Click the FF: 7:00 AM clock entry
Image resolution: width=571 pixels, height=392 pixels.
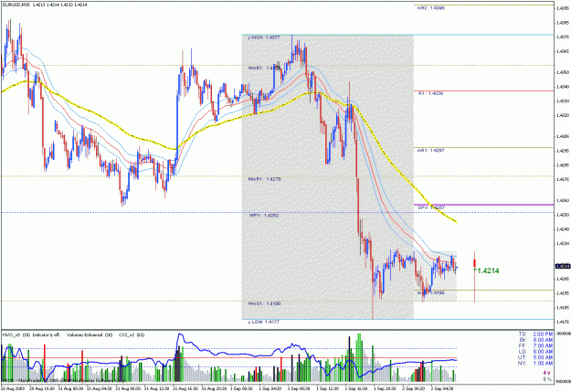click(535, 345)
